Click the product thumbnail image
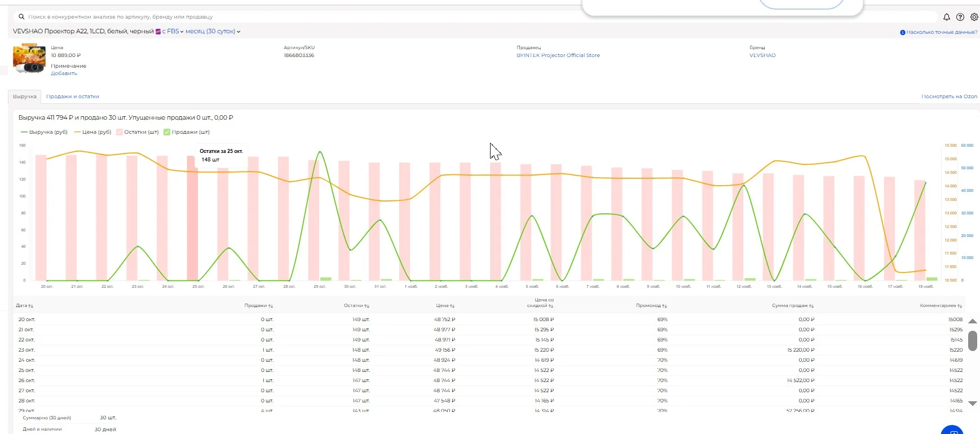This screenshot has width=980, height=434. (x=29, y=59)
